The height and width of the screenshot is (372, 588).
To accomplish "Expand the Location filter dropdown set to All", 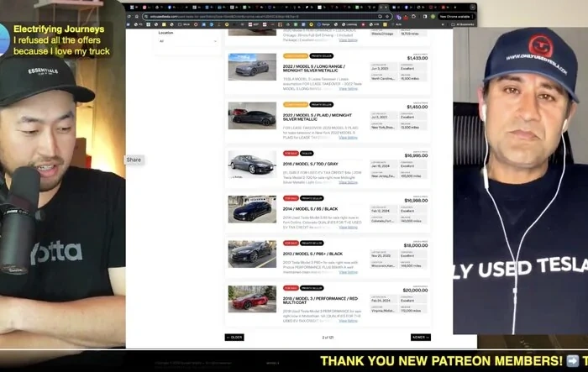I will click(187, 41).
